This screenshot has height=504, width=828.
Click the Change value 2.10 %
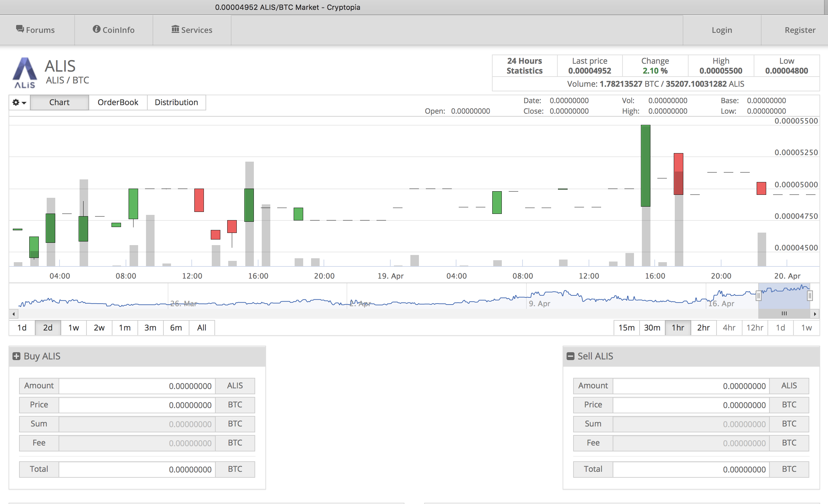pos(655,71)
